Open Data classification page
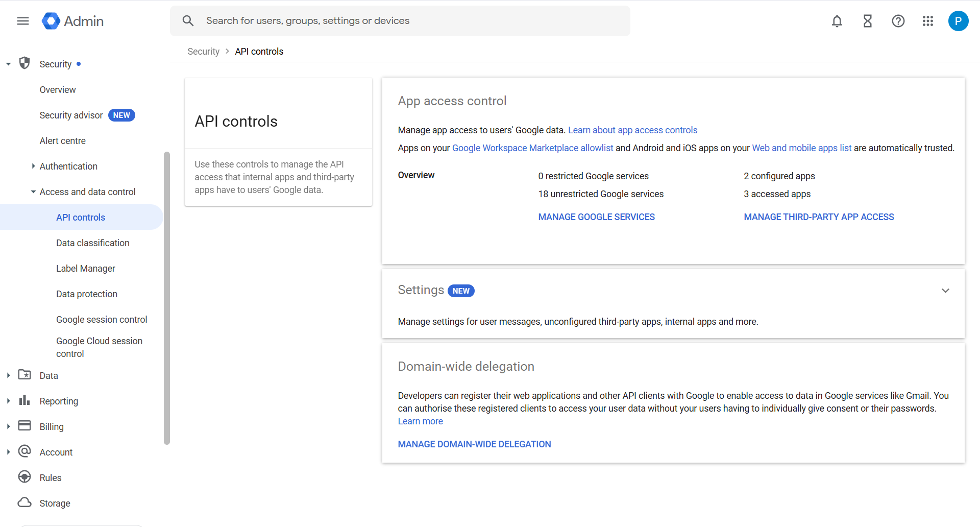Screen dimensions: 980x527 point(92,243)
